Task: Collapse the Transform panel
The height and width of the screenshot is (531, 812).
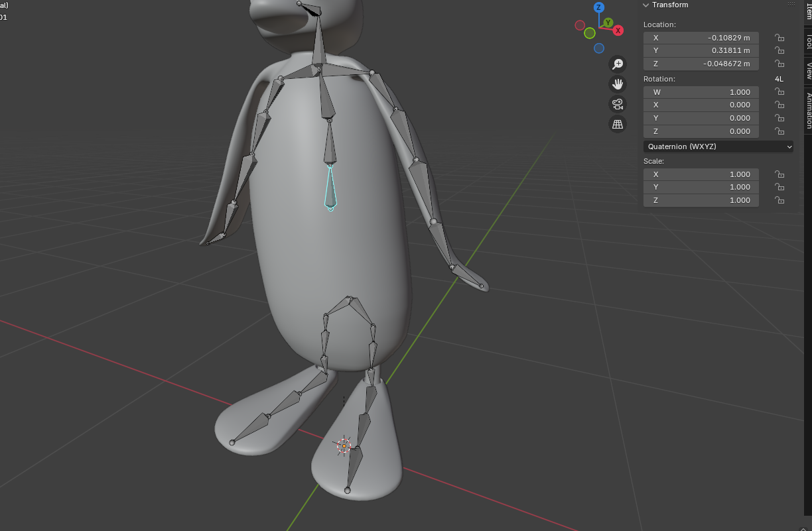Action: click(645, 5)
